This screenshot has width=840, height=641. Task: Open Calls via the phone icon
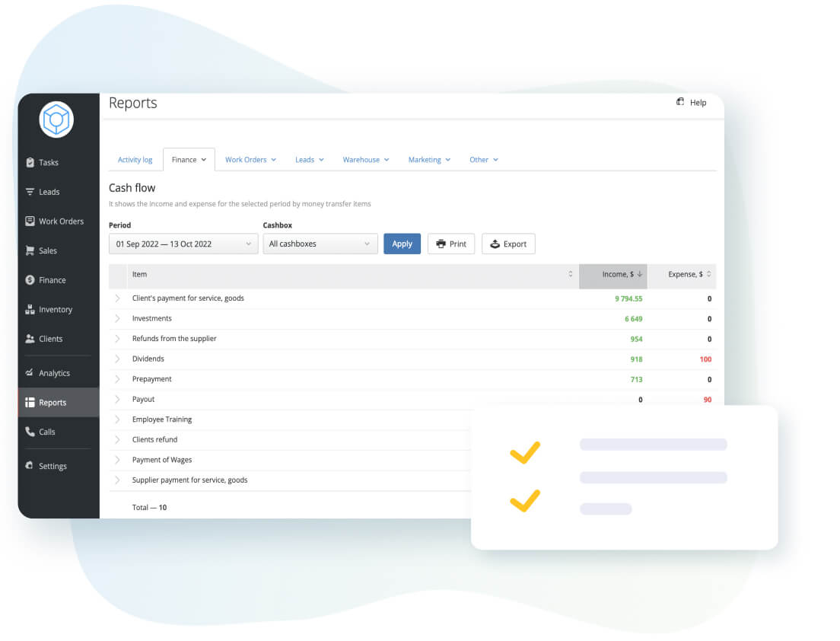[30, 432]
